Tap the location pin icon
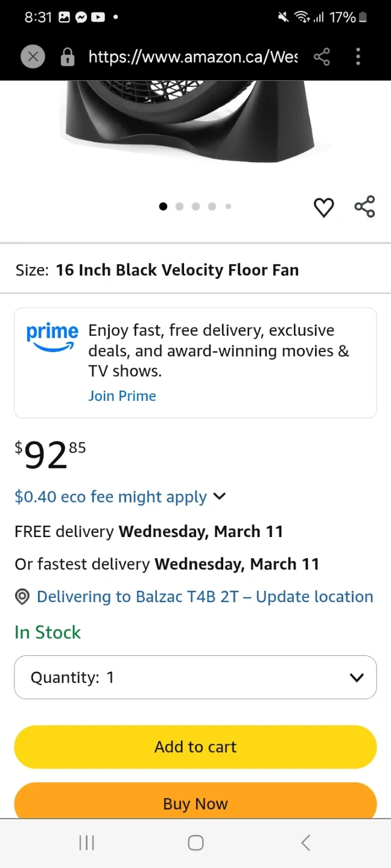The image size is (391, 868). (22, 597)
